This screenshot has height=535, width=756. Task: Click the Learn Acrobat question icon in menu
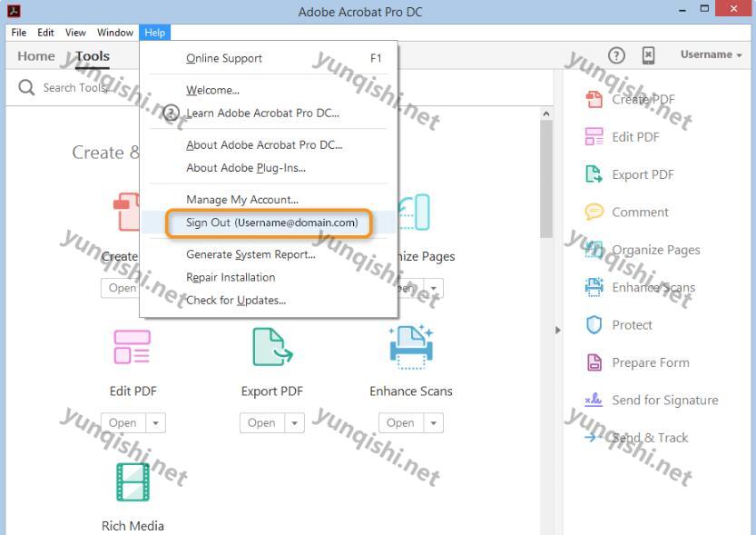coord(171,113)
